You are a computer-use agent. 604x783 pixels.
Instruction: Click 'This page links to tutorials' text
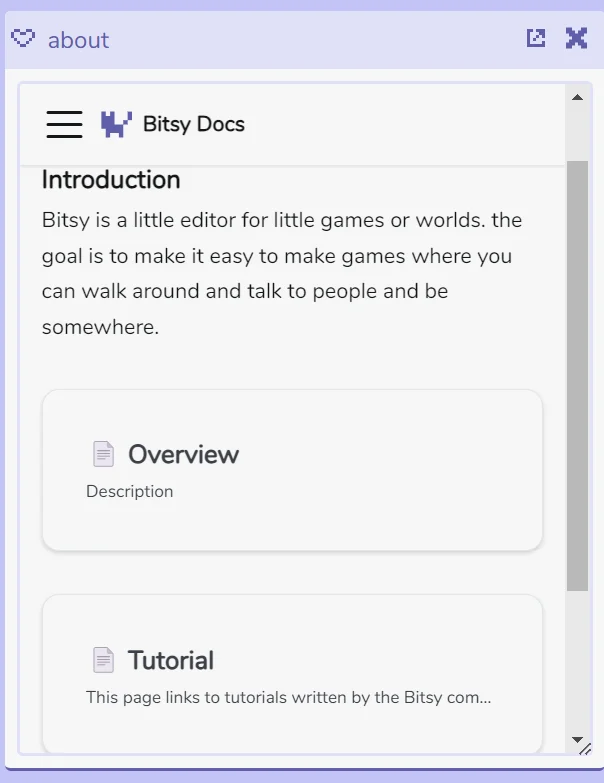point(289,697)
